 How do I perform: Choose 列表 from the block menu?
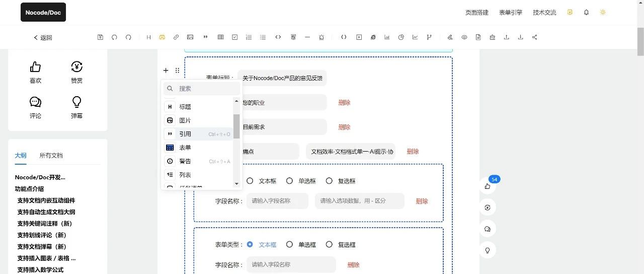(x=198, y=175)
